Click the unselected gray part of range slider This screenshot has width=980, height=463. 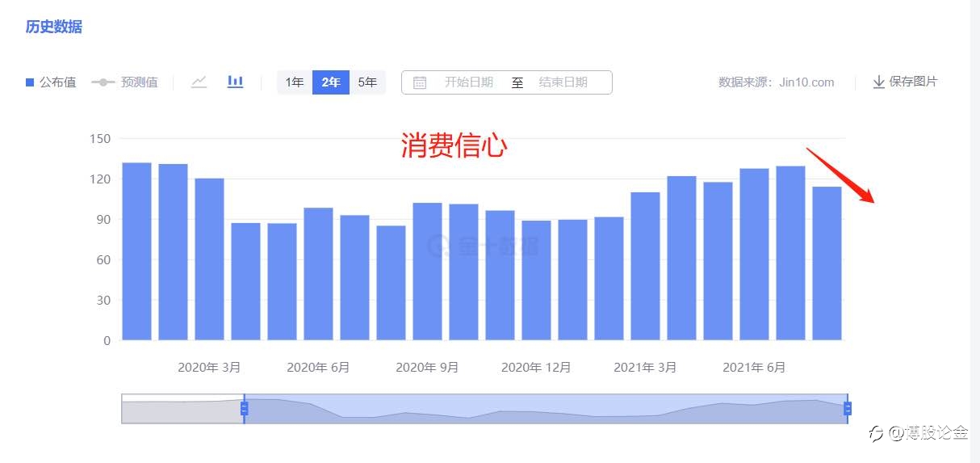tap(182, 409)
